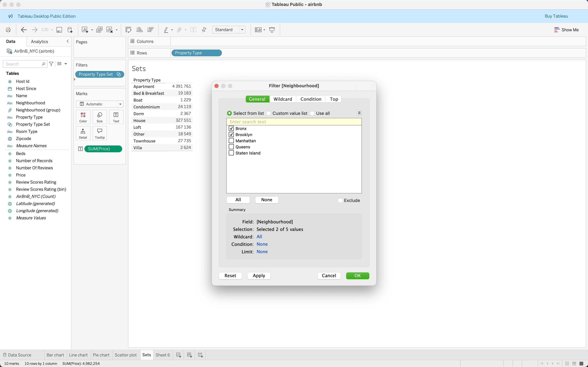This screenshot has height=367, width=588.
Task: Open the Scatter plot sheet tab
Action: click(x=126, y=355)
